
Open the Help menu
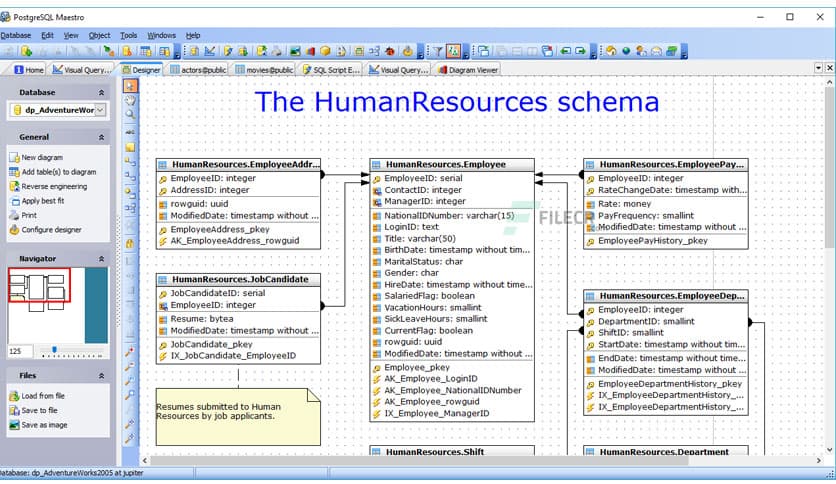193,35
